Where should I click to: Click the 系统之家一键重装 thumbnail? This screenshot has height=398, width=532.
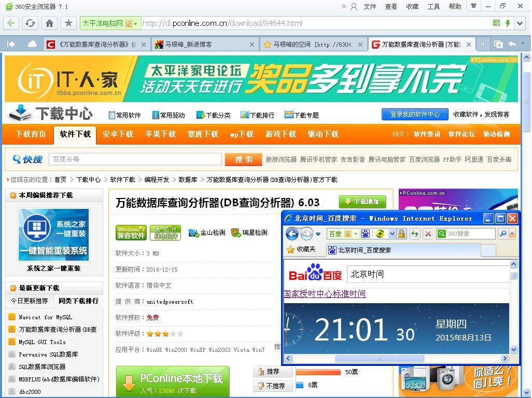(x=53, y=235)
